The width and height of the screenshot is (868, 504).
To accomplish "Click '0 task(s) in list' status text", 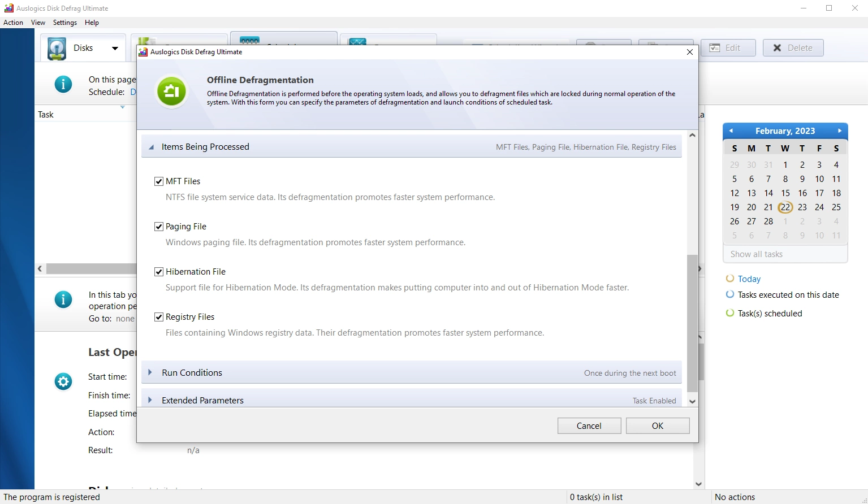I will (596, 497).
